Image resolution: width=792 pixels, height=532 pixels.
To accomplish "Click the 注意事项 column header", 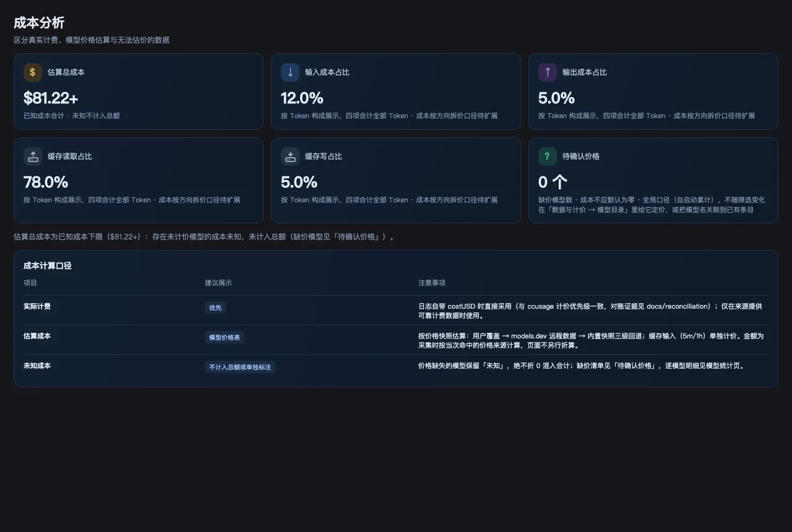I will [432, 283].
